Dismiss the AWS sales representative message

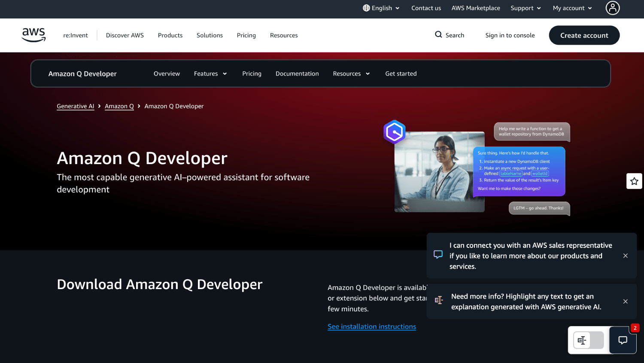626,256
